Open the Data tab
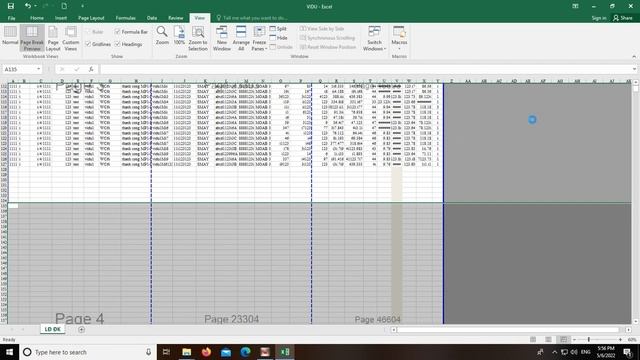This screenshot has height=360, width=640. click(152, 18)
